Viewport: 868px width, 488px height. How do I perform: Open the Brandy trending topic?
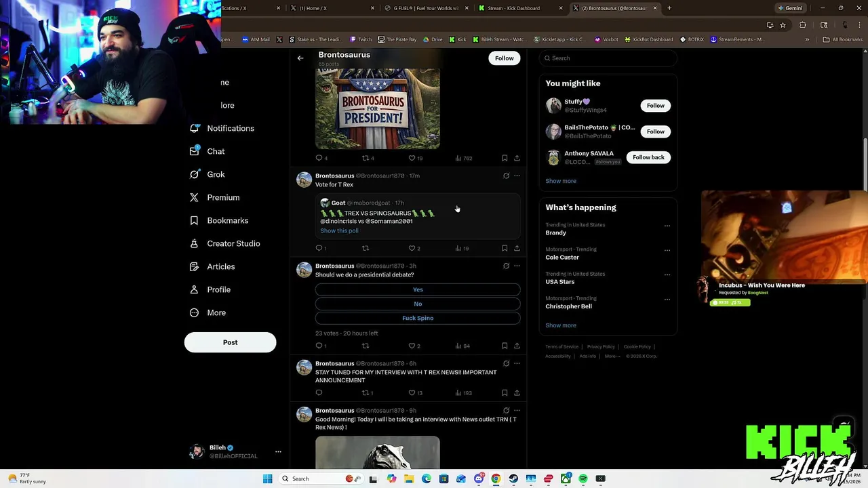[555, 232]
